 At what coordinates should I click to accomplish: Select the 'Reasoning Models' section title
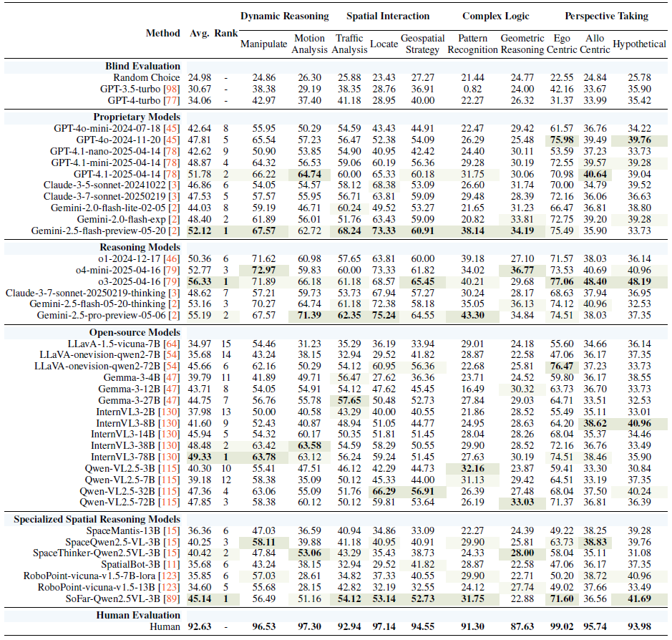pos(140,248)
